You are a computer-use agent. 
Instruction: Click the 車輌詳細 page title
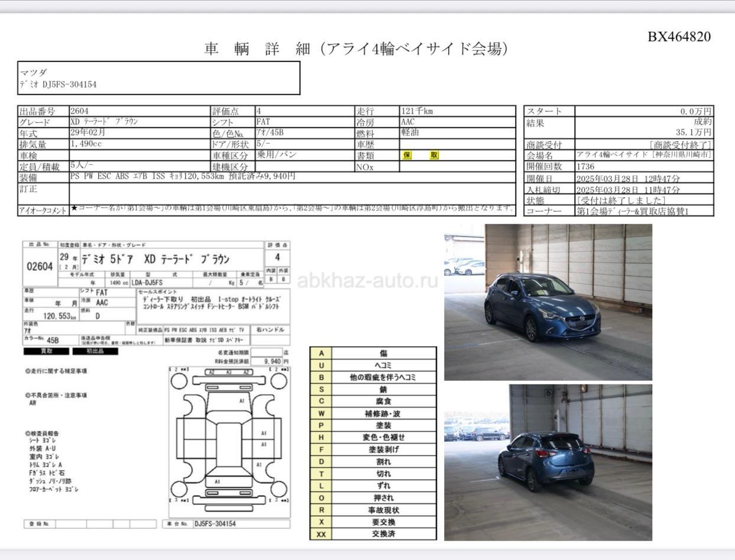(357, 49)
